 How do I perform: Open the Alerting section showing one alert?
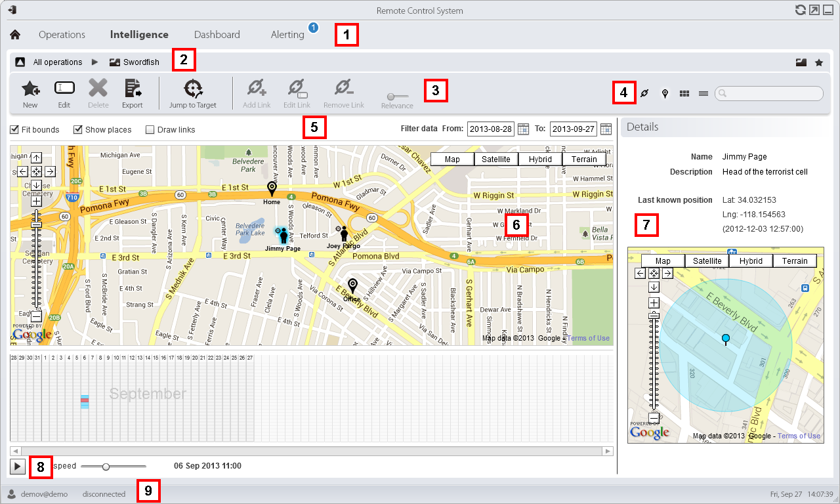pos(287,34)
